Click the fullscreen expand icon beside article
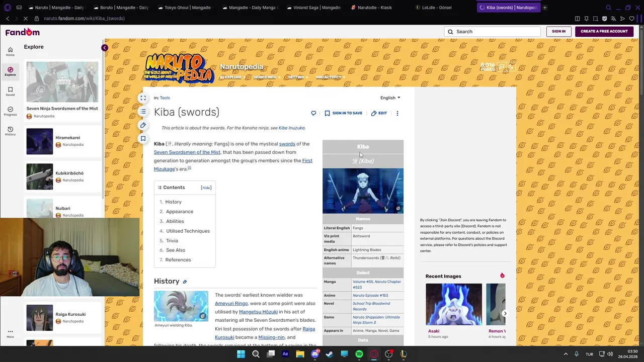This screenshot has height=362, width=644. click(x=143, y=98)
